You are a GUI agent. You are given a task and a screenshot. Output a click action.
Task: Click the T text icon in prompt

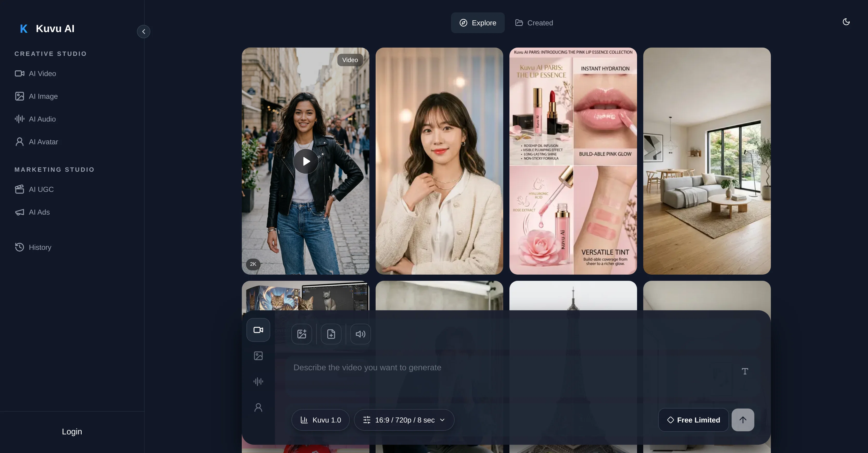click(x=745, y=371)
